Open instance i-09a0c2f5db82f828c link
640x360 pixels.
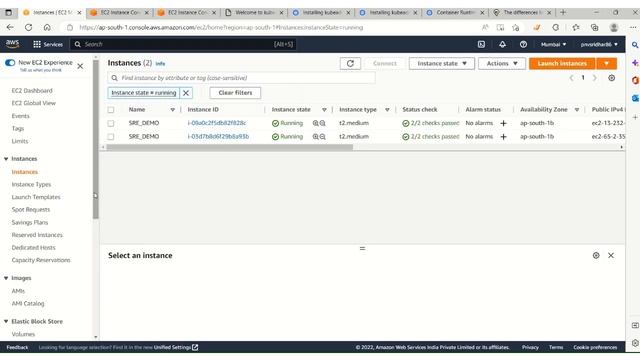pos(217,123)
